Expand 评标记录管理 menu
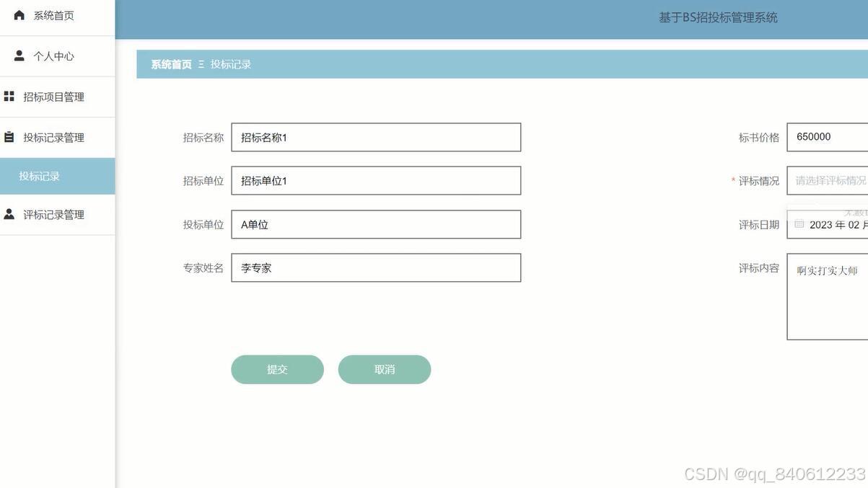 (x=57, y=215)
